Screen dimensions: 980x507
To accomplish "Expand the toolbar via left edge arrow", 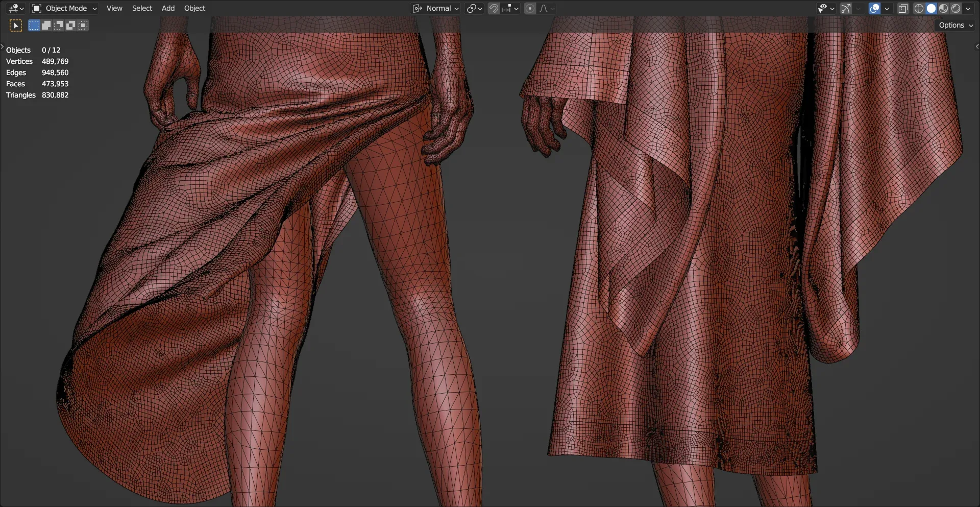I will pyautogui.click(x=2, y=46).
